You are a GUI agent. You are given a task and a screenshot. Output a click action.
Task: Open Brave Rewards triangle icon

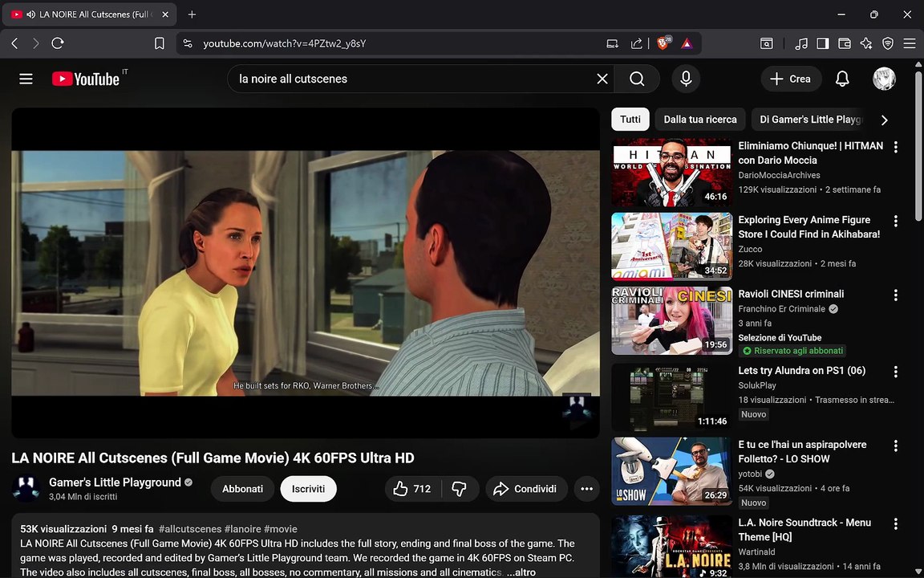(687, 43)
